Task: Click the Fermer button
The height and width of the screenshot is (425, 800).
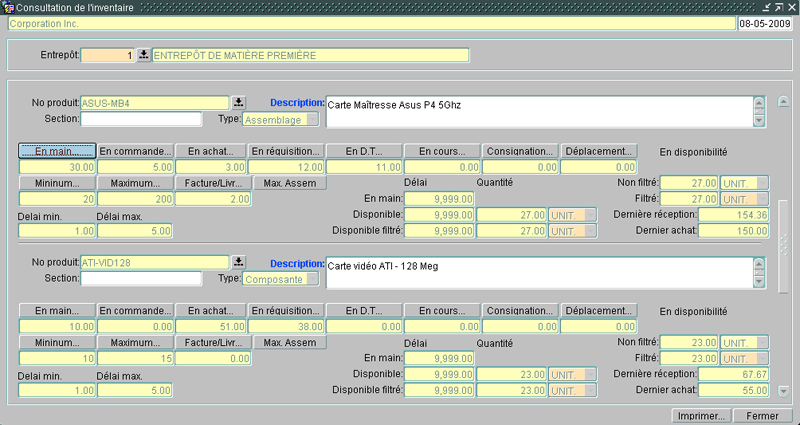Action: click(762, 415)
